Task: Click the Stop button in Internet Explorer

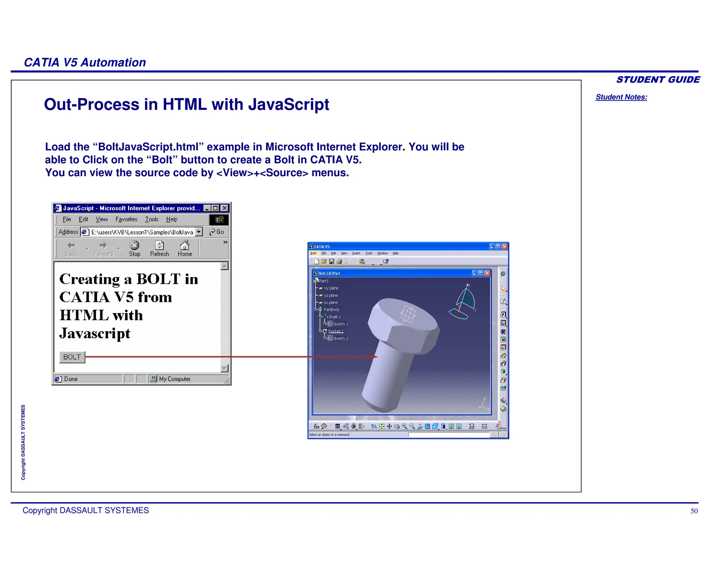Action: tap(134, 249)
